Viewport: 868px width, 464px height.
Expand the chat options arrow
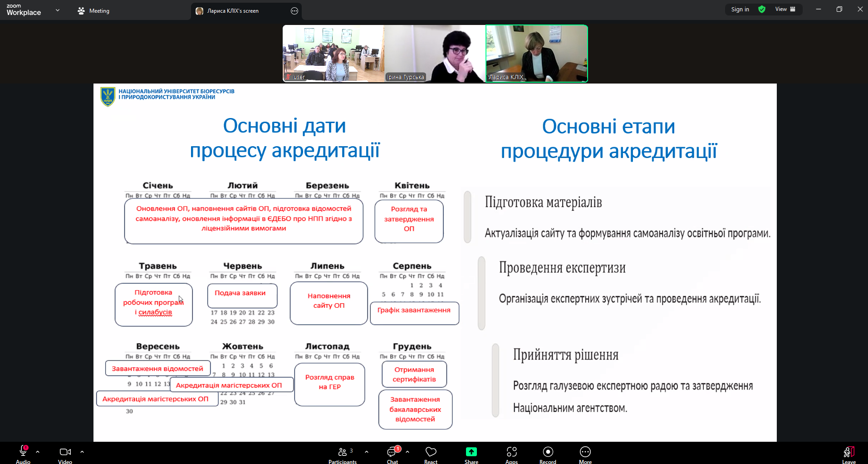click(x=407, y=452)
